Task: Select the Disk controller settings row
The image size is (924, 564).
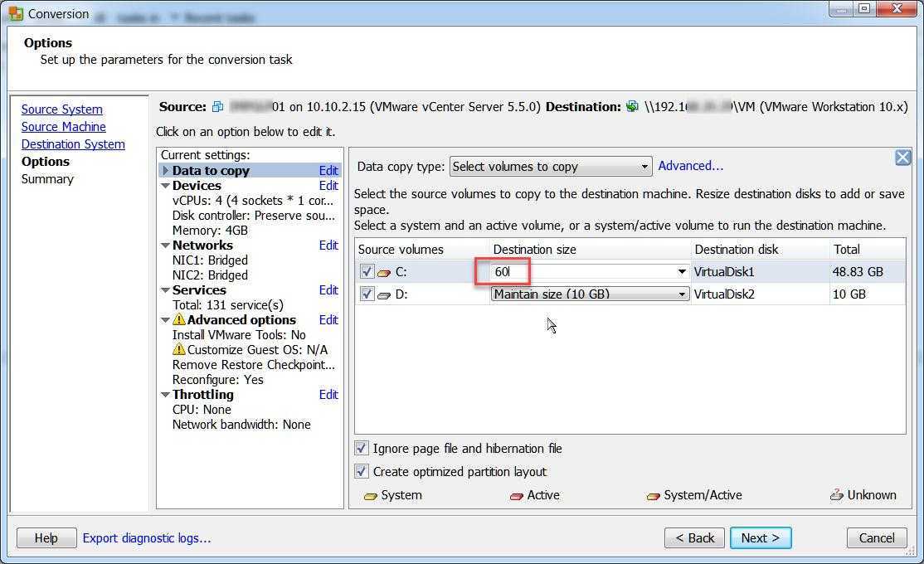Action: coord(253,216)
